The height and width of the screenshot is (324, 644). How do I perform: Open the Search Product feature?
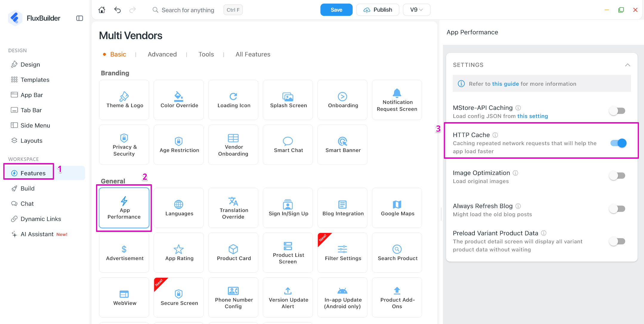pos(397,253)
